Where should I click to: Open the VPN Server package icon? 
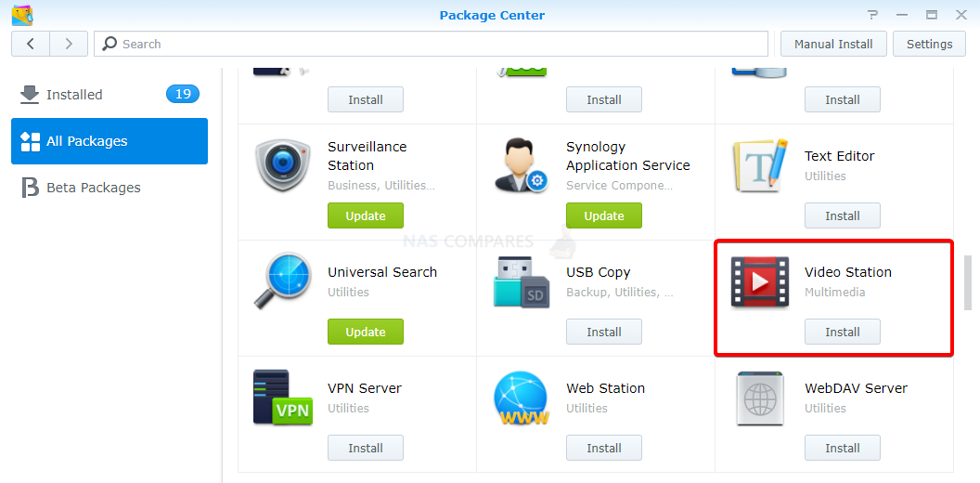[x=282, y=398]
